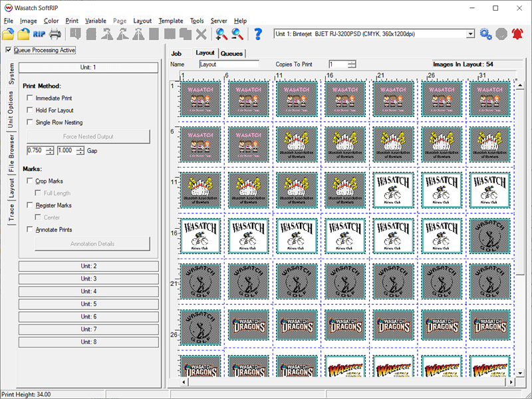The width and height of the screenshot is (532, 399).
Task: Expand the Unit: 7 panel
Action: 88,329
